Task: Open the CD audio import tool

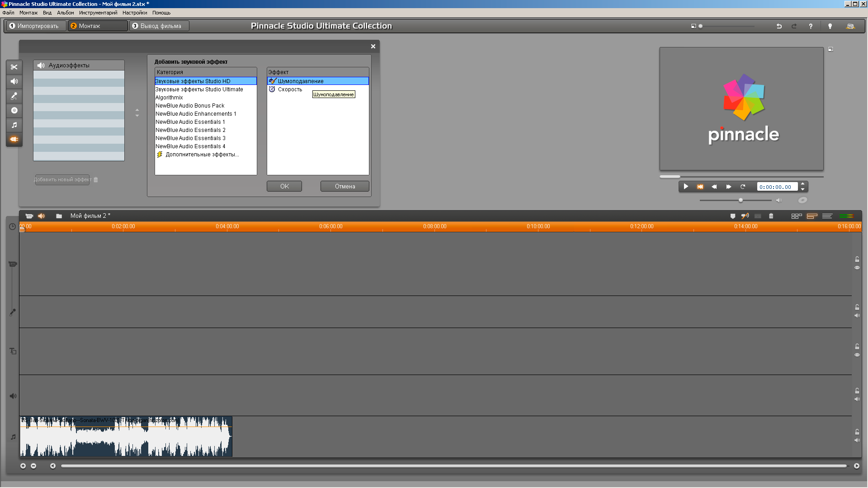Action: pos(14,110)
